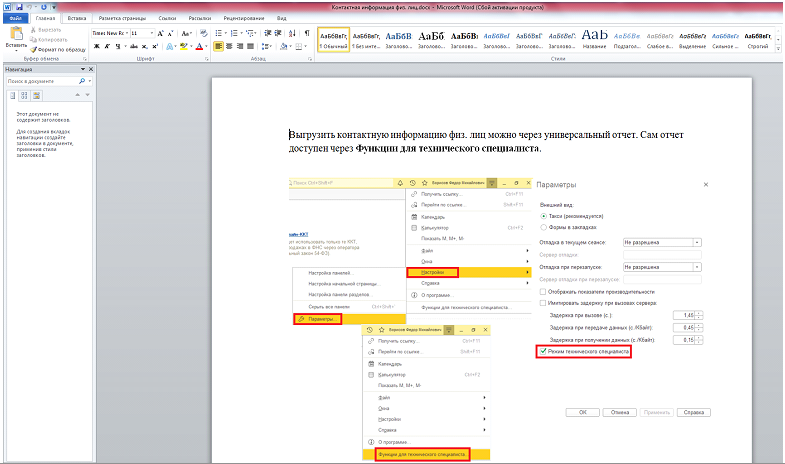Click Вырезать in the clipboard group

coord(46,30)
